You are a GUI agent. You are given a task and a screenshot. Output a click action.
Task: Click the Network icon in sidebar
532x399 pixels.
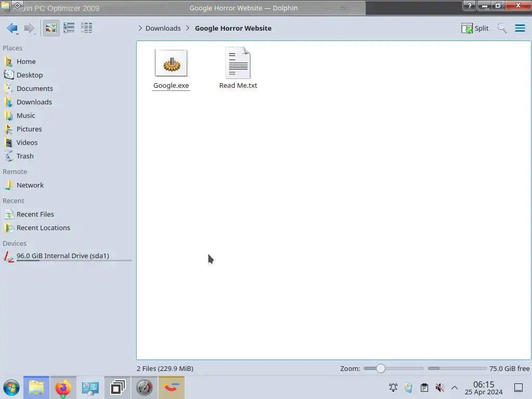tap(9, 185)
